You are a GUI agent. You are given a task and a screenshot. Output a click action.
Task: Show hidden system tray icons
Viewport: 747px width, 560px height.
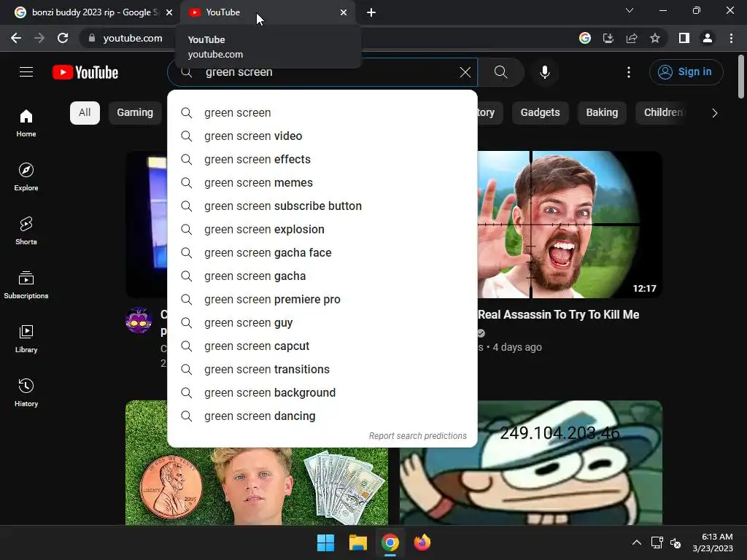636,542
